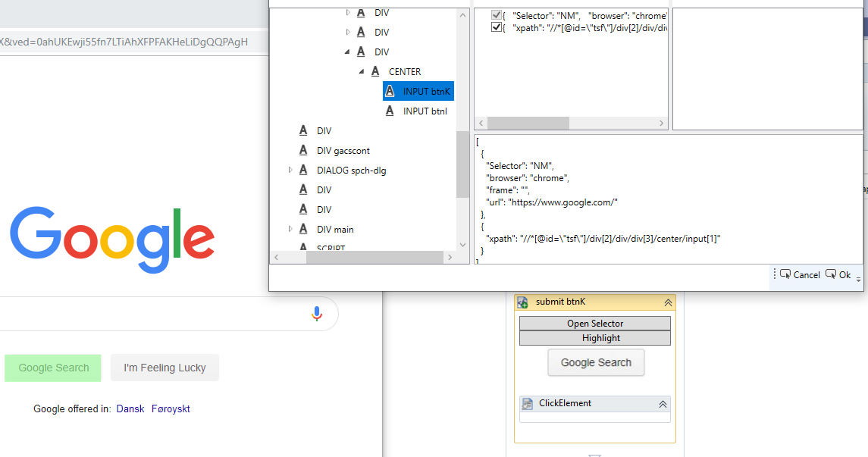Click into the selector JSON text area

pos(668,199)
